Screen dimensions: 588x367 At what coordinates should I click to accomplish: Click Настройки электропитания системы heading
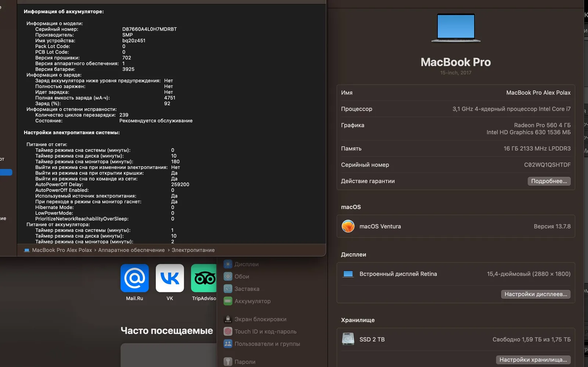pos(72,133)
